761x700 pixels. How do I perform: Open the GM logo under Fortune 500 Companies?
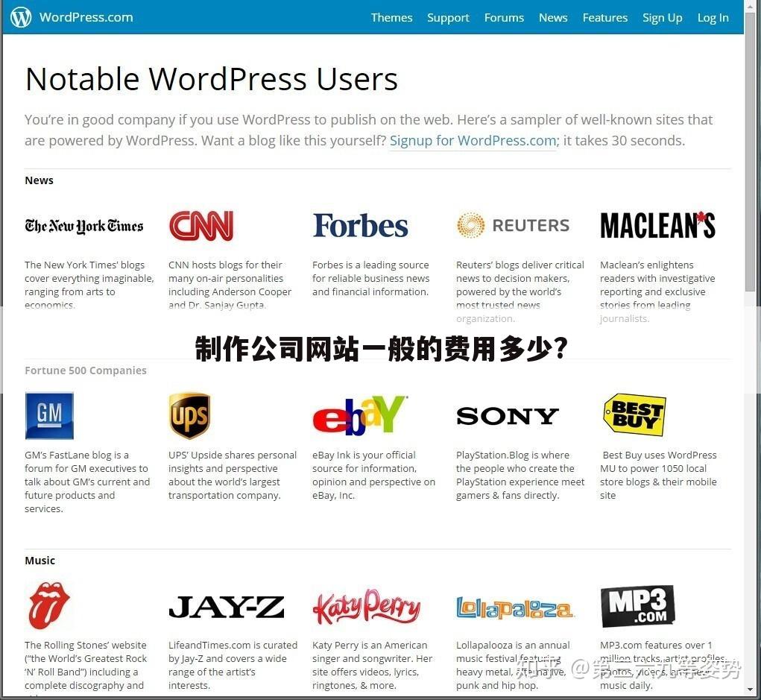point(49,415)
